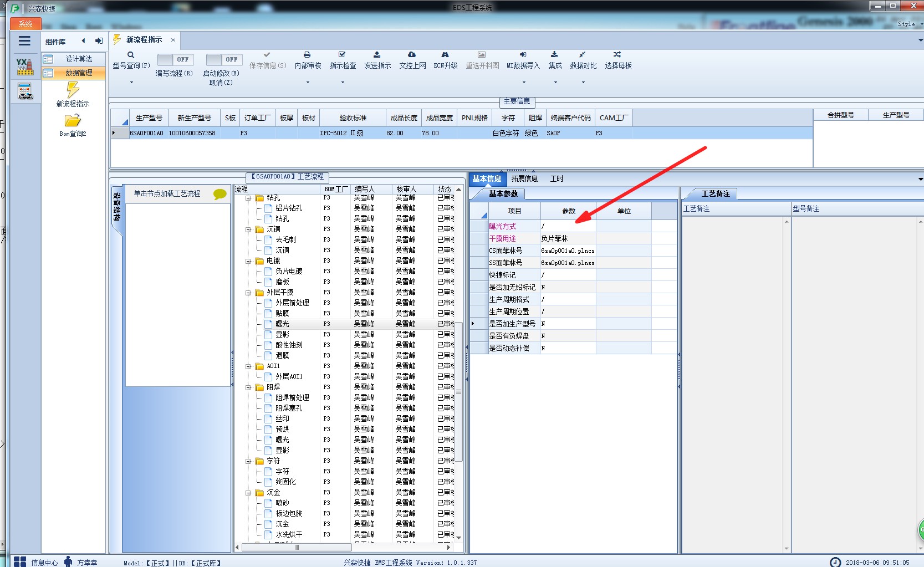Click the 重选开料图 image icon
The image size is (924, 567).
(x=482, y=55)
